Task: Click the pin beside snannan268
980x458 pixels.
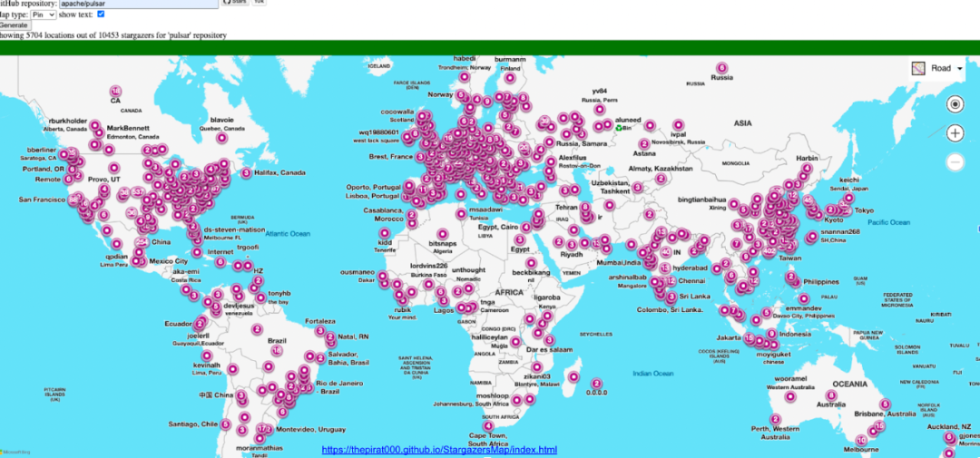Action: [x=811, y=237]
